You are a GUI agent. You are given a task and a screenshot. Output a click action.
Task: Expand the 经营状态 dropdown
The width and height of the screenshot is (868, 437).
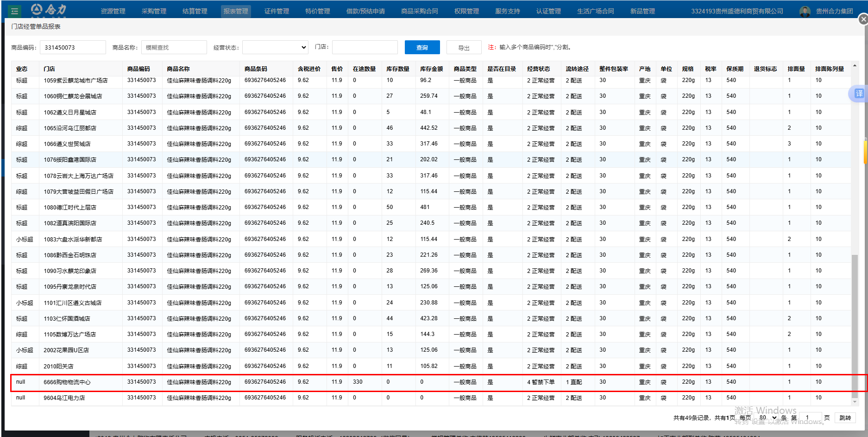click(x=275, y=47)
